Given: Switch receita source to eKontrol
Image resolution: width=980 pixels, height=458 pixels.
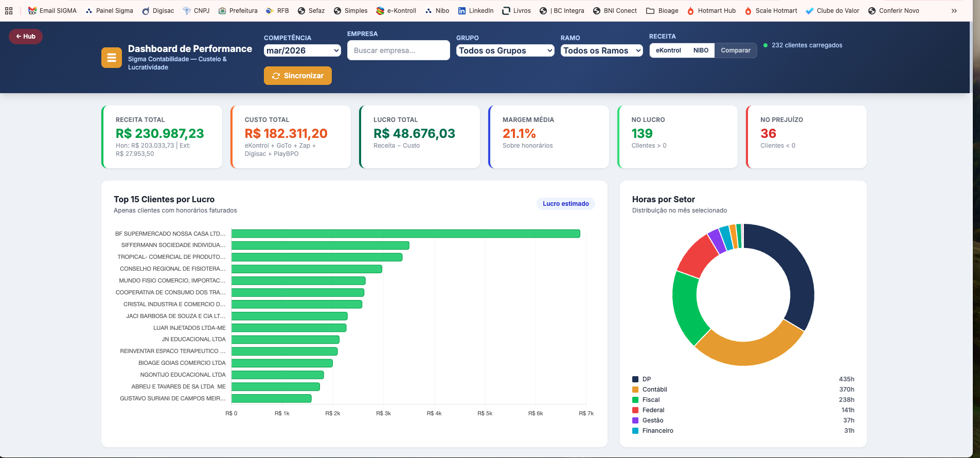Looking at the screenshot, I should [x=668, y=50].
